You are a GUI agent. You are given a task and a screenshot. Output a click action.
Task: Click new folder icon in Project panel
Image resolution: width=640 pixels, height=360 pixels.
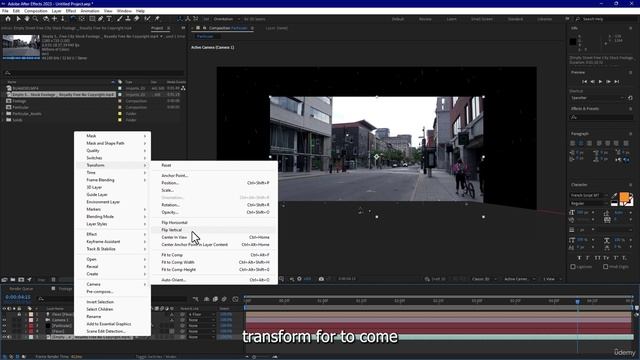coord(13,280)
